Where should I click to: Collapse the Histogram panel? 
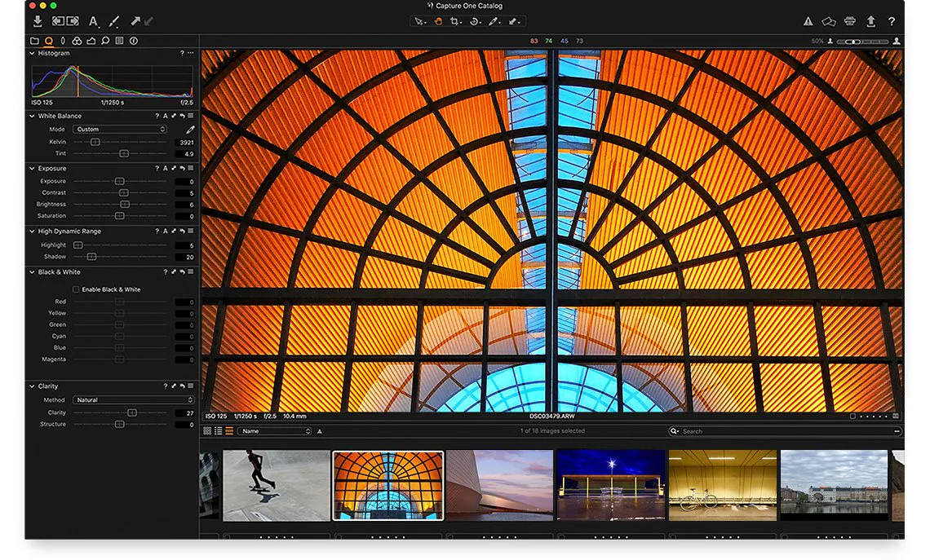pyautogui.click(x=32, y=53)
